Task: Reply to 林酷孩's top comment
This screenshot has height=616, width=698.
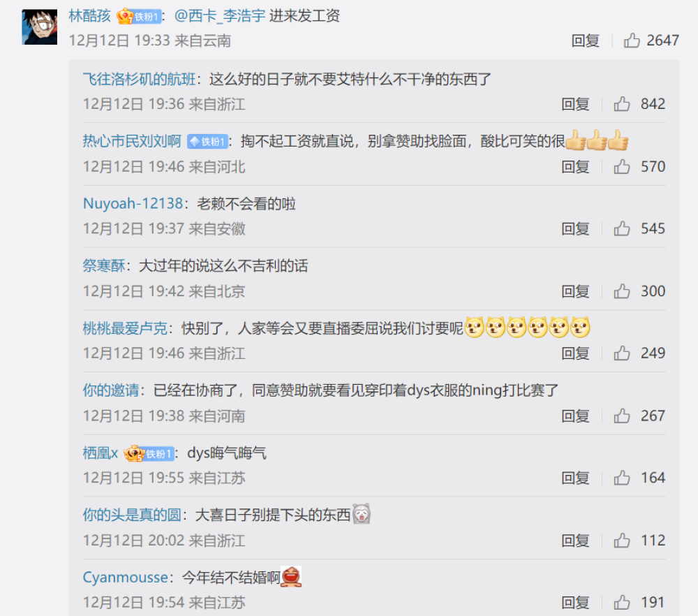Action: coord(586,41)
